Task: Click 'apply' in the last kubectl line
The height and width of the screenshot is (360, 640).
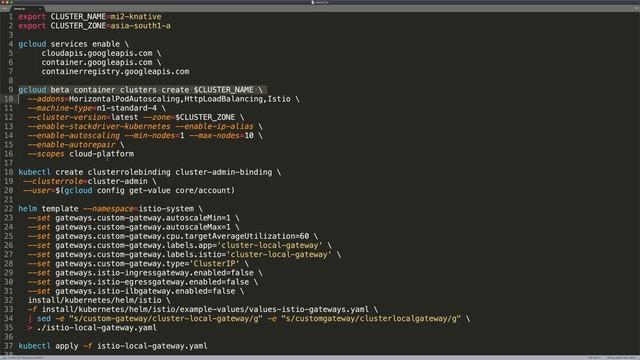Action: (67, 346)
